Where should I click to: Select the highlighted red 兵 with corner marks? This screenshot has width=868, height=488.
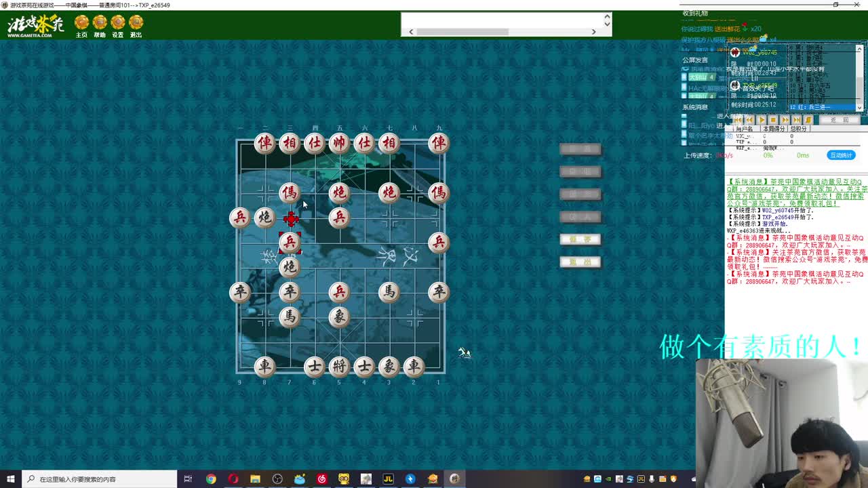click(290, 242)
